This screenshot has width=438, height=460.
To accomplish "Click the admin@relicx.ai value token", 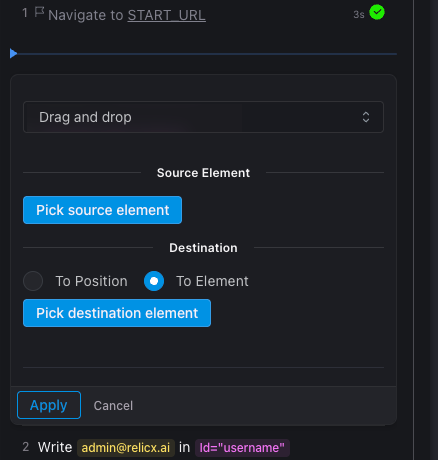I will [126, 447].
